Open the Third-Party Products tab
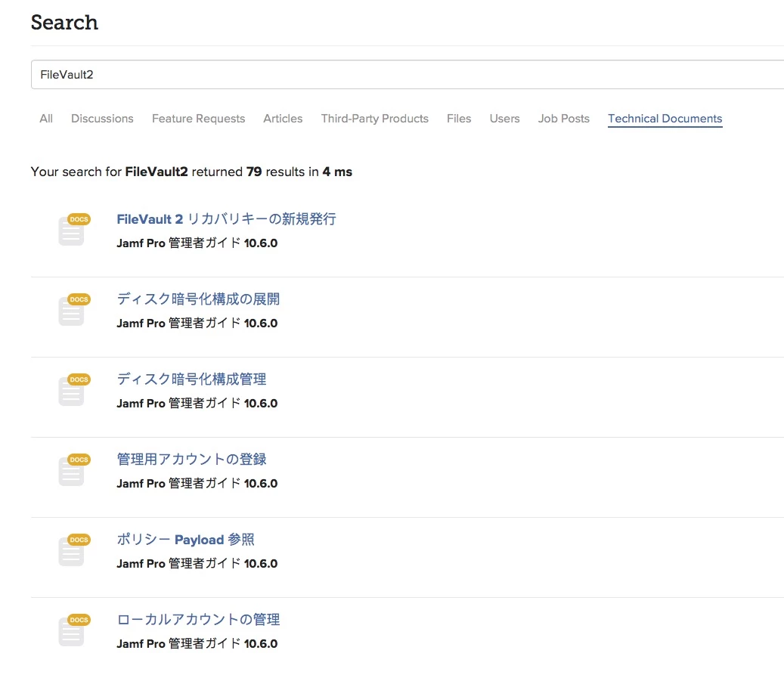Image resolution: width=784 pixels, height=675 pixels. [x=374, y=119]
